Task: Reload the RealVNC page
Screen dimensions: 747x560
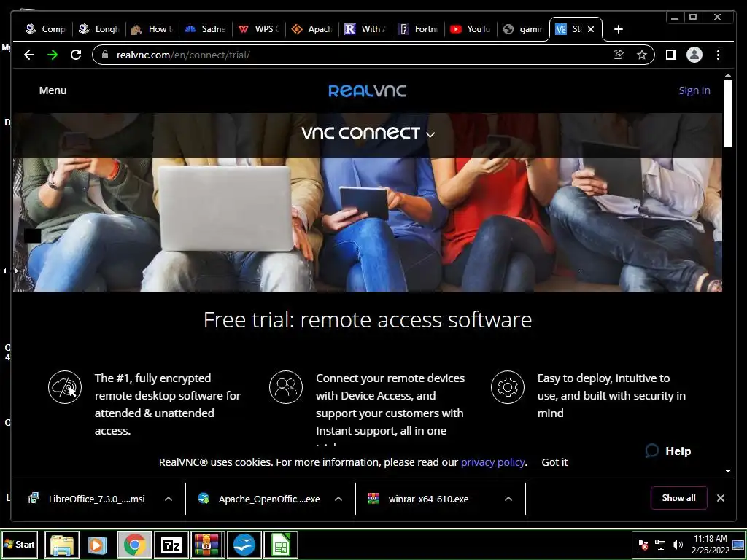Action: [x=76, y=55]
